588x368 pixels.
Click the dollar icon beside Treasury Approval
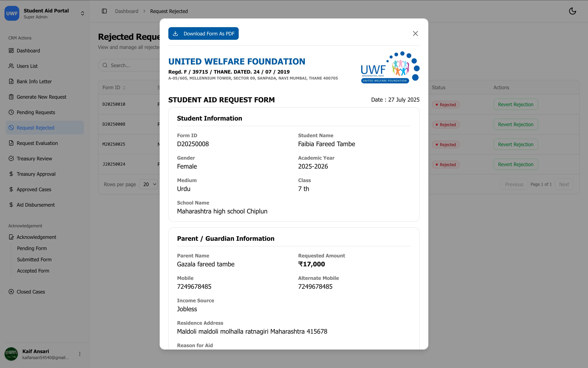click(11, 174)
